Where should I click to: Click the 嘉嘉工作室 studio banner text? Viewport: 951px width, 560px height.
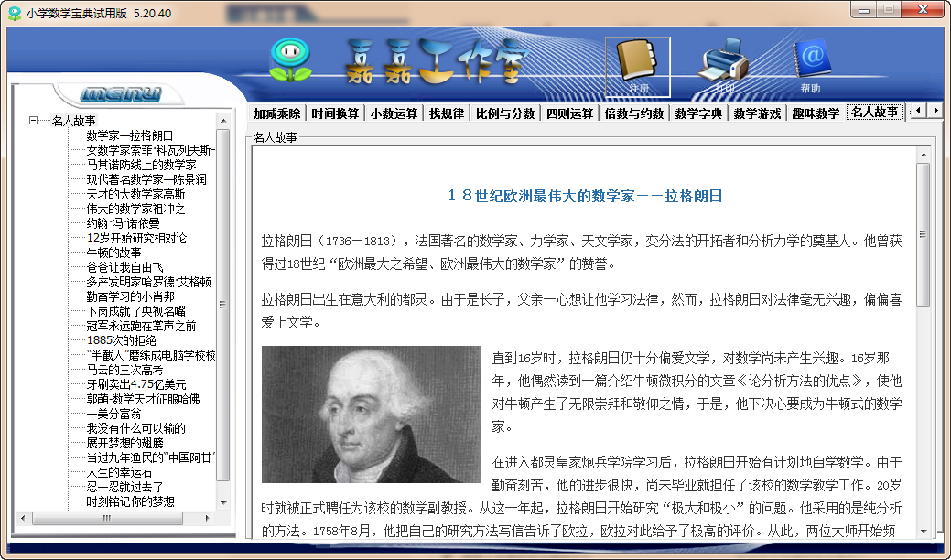tap(437, 60)
